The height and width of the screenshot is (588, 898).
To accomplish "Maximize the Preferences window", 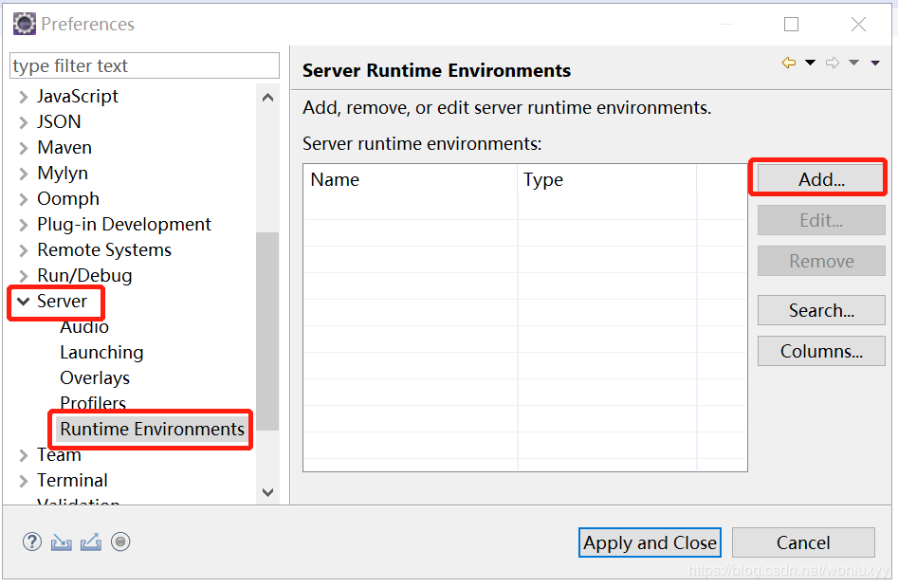I will (x=791, y=24).
